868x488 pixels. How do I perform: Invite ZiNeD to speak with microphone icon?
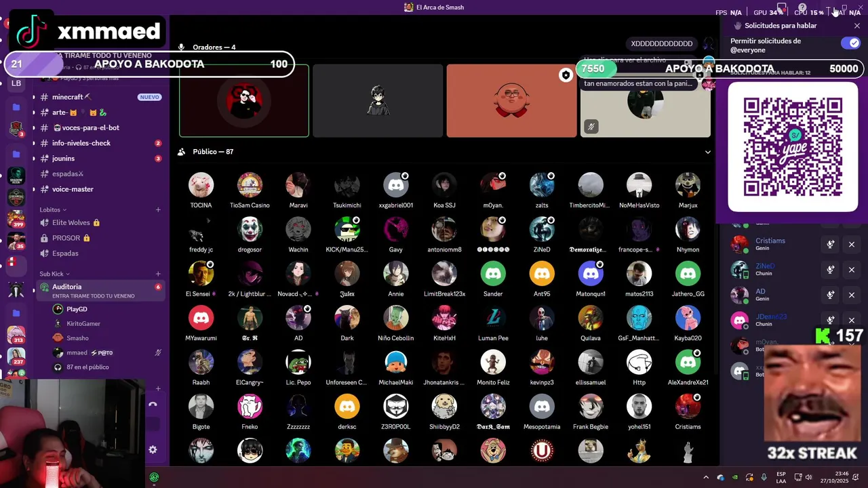coord(830,270)
